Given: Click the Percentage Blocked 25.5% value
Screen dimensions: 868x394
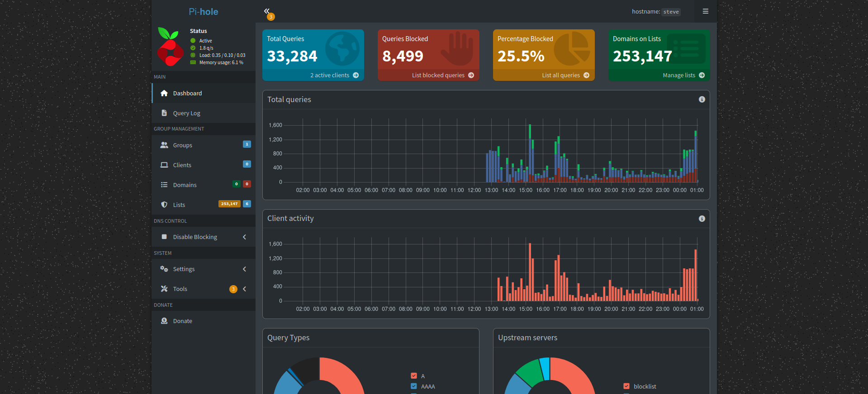Looking at the screenshot, I should (521, 56).
